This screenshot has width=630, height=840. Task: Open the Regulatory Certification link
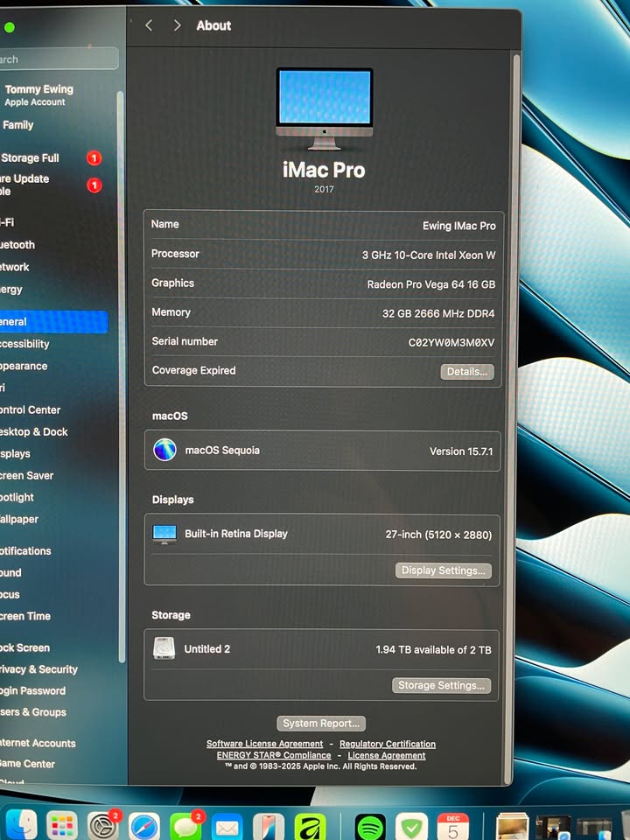click(x=387, y=744)
